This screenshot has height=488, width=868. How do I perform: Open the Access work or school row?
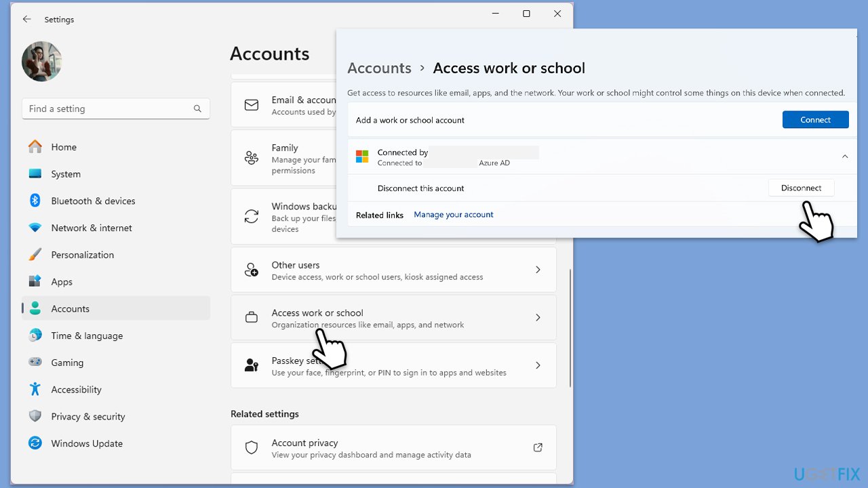pyautogui.click(x=393, y=317)
